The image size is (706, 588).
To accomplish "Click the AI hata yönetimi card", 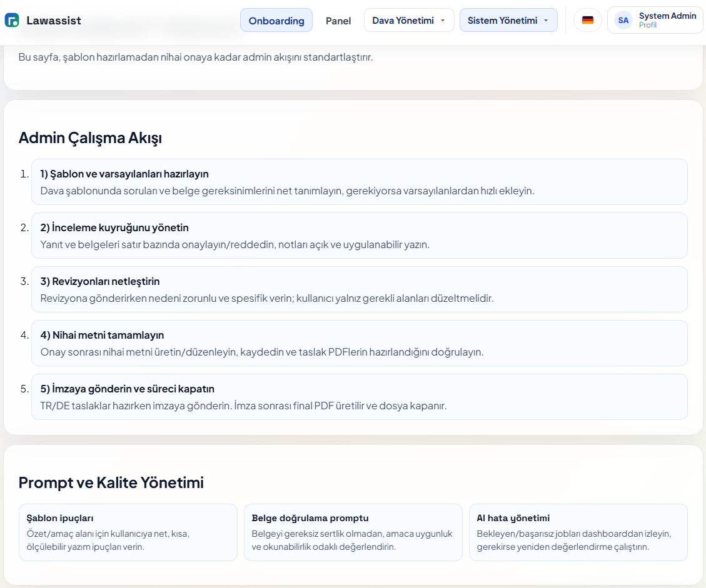I will point(578,532).
